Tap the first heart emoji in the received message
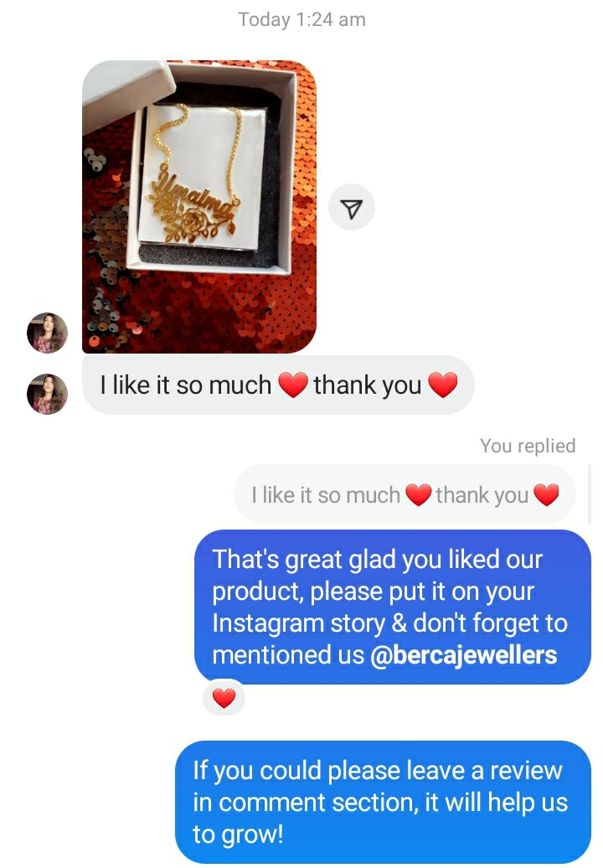 coord(292,385)
